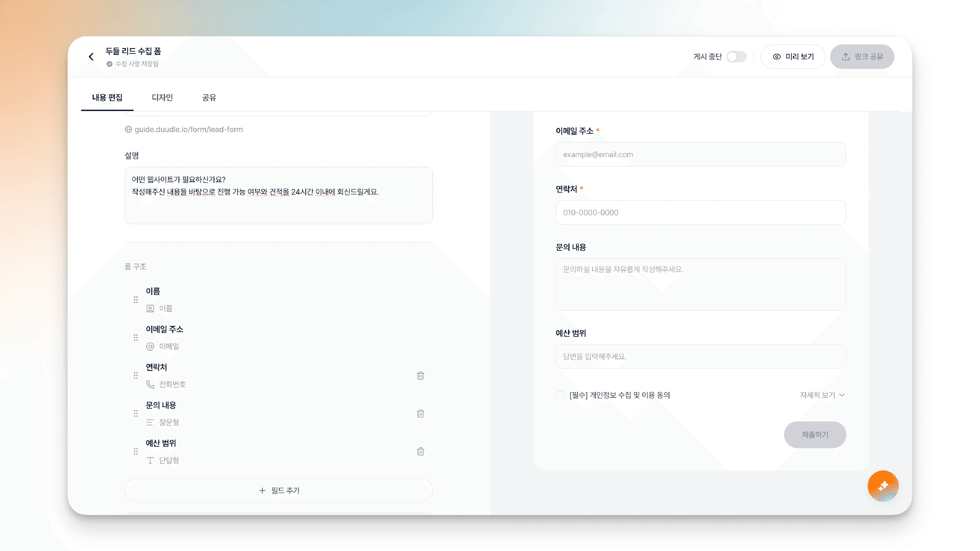Grab the drag handle for 이메일 주소 field
980x551 pixels.
136,338
